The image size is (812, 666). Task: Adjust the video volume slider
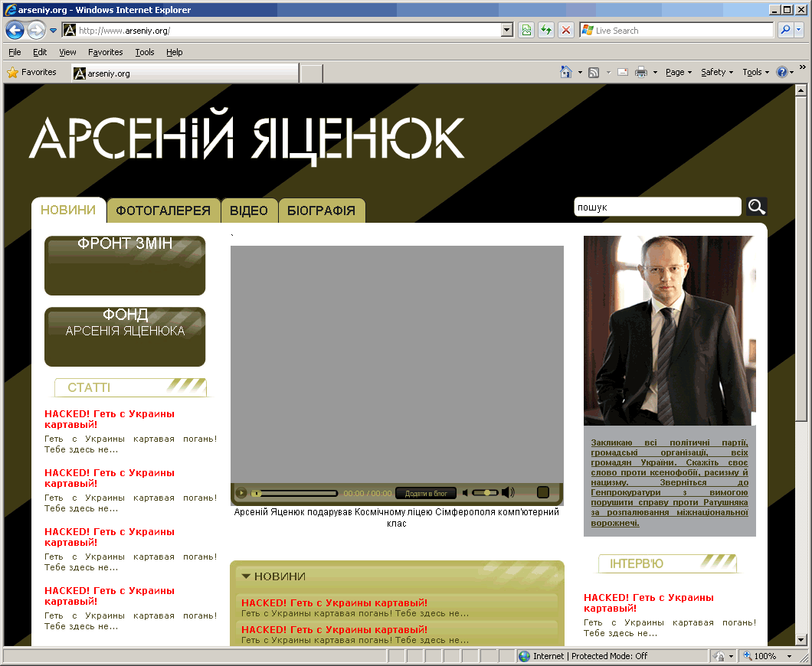point(486,492)
